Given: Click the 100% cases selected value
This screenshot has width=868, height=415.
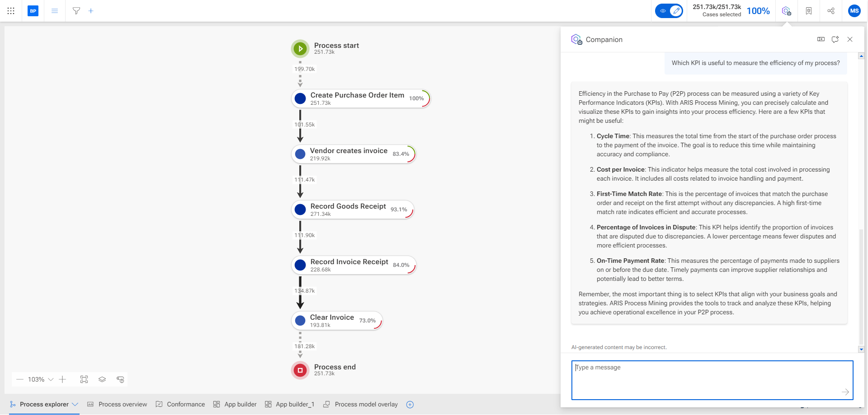Looking at the screenshot, I should tap(758, 11).
